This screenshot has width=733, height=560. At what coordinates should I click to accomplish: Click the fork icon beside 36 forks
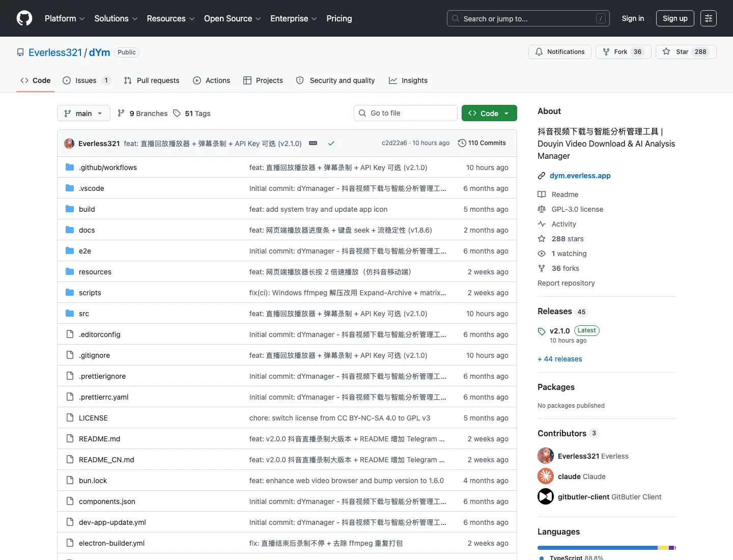[x=542, y=268]
